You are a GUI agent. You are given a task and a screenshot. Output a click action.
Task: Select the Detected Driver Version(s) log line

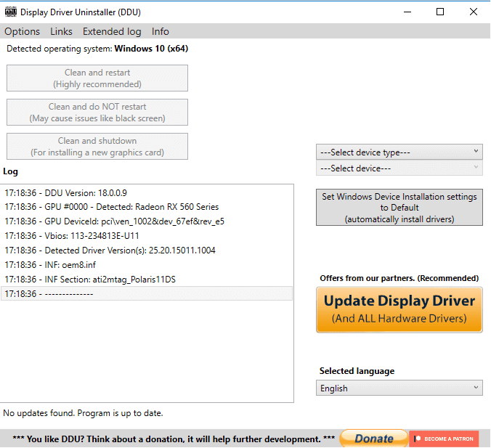tap(147, 251)
